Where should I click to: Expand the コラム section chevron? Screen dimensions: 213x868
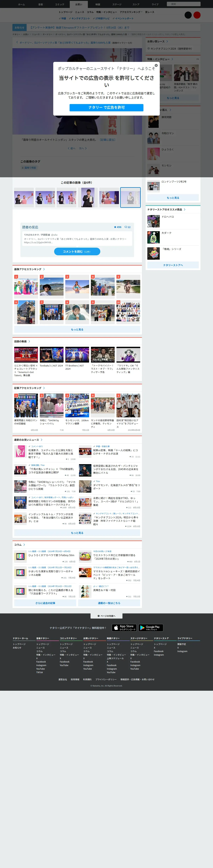[x=24, y=545]
